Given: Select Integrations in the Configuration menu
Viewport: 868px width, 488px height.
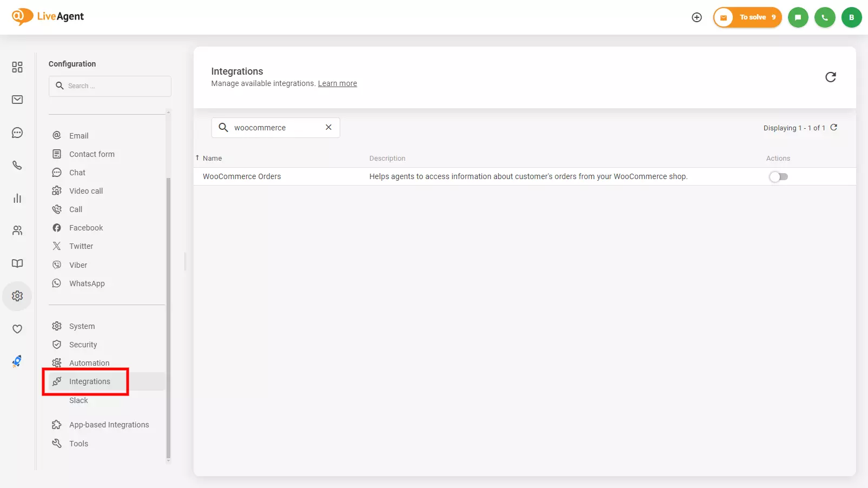Looking at the screenshot, I should 90,381.
